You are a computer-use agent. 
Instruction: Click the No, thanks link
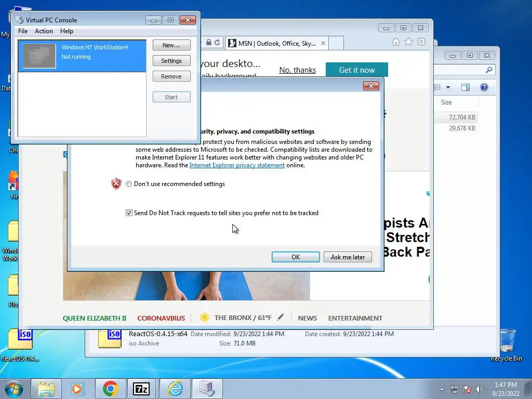coord(298,70)
